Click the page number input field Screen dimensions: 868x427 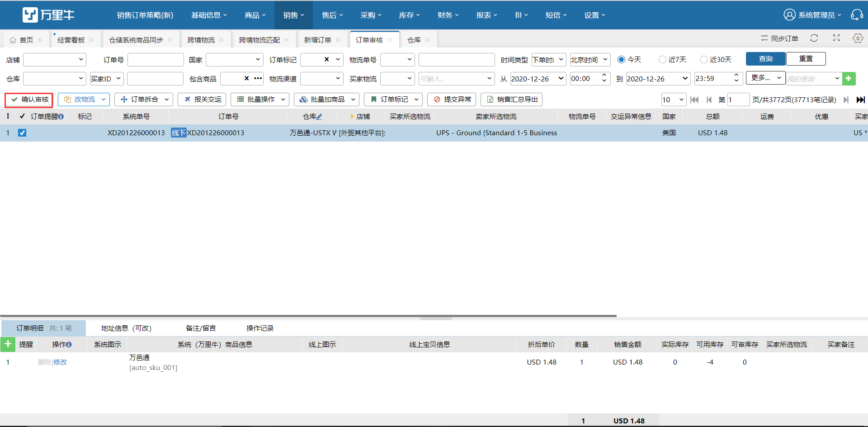coord(739,100)
